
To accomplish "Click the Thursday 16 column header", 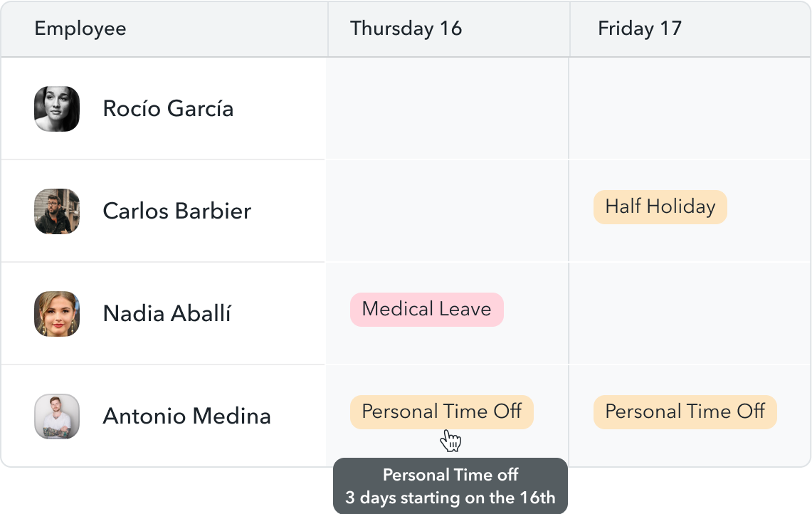I will coord(406,28).
